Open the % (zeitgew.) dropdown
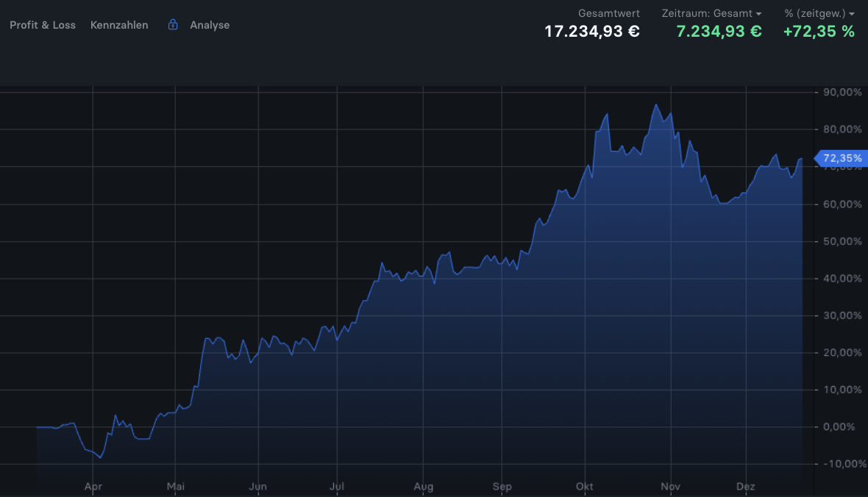 click(x=819, y=13)
